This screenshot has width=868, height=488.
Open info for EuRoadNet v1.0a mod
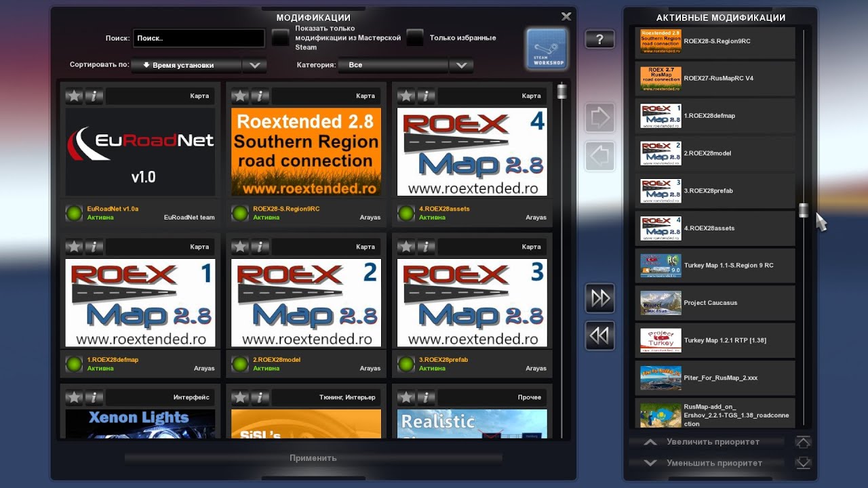click(94, 96)
